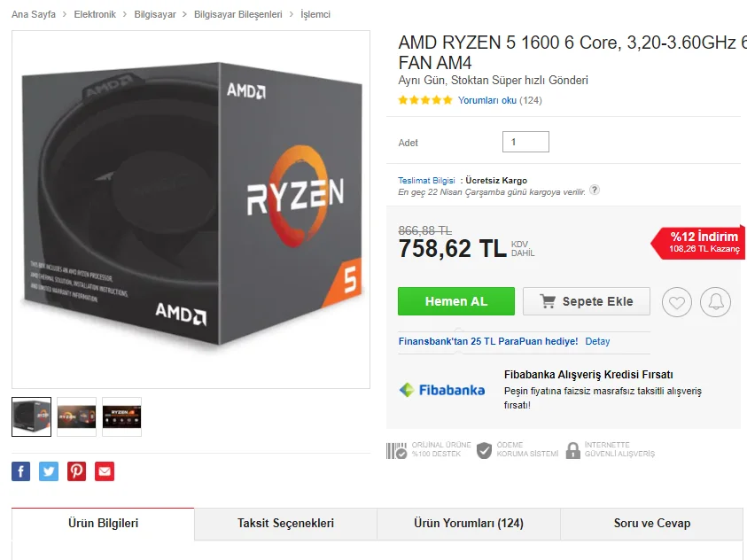747x560 pixels.
Task: Buy now with Hemen AL button
Action: 456,301
